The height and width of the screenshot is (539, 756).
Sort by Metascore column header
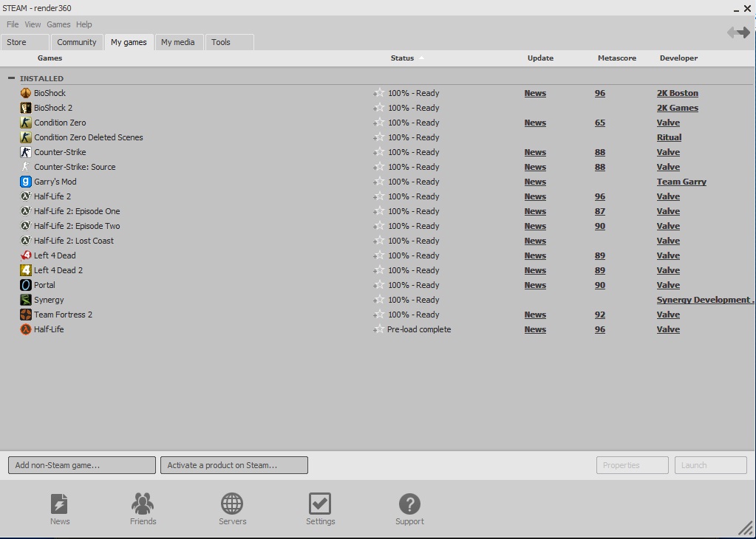[x=616, y=58]
